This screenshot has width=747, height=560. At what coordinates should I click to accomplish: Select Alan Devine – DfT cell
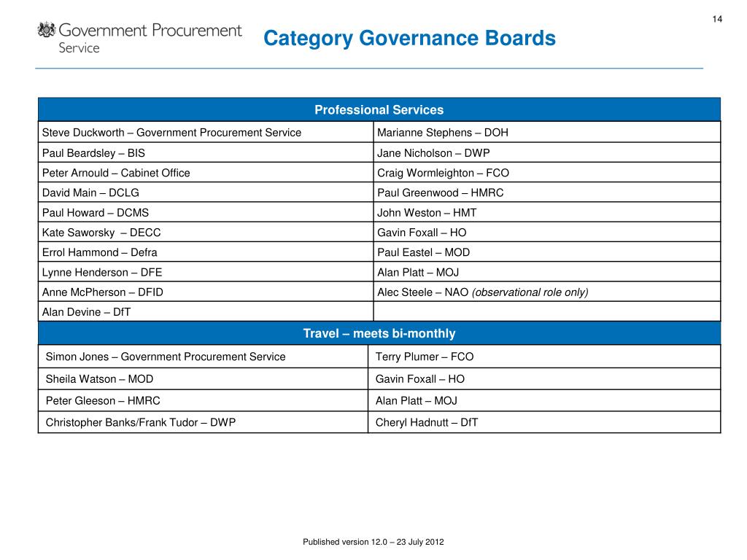(x=206, y=312)
